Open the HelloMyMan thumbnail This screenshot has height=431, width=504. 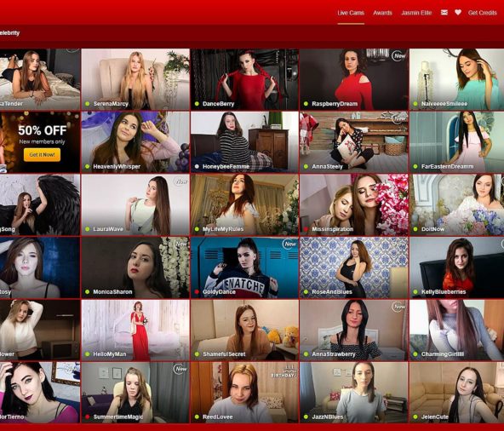coord(135,330)
